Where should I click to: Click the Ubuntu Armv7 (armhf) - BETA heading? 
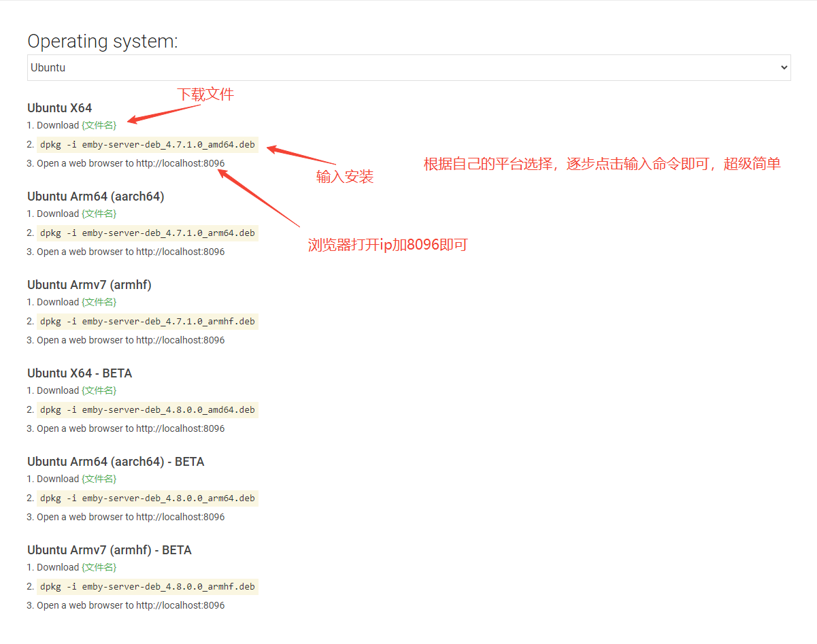110,550
